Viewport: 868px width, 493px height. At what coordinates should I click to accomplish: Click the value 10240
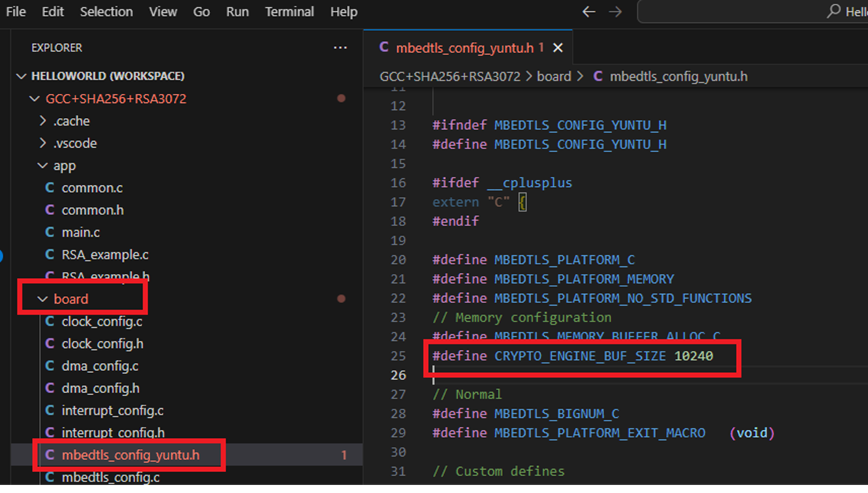(x=694, y=356)
